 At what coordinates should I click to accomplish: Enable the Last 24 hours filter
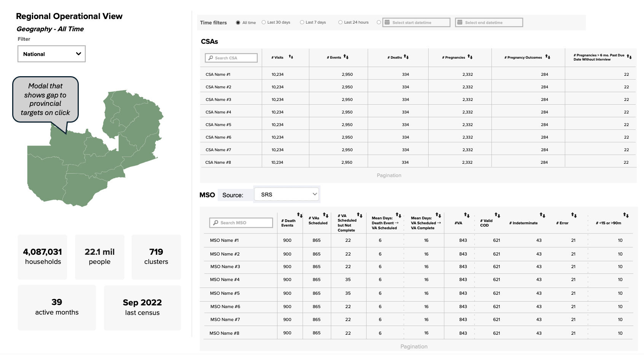(341, 22)
